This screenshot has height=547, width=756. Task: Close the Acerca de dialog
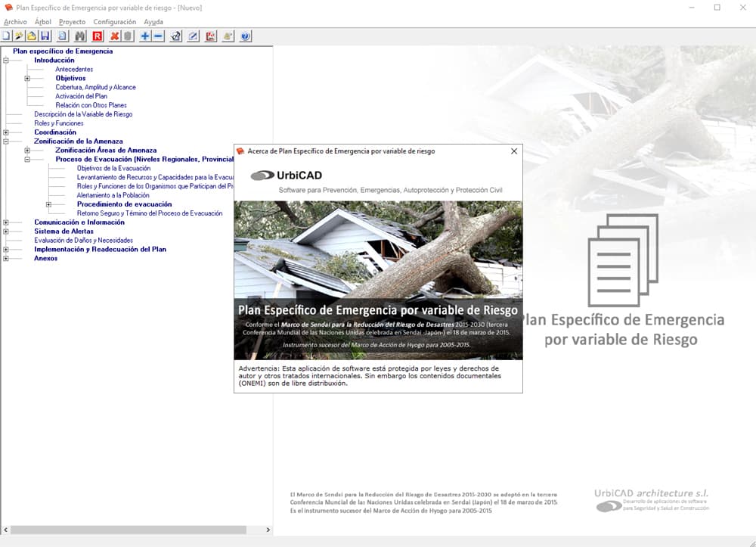pos(514,151)
